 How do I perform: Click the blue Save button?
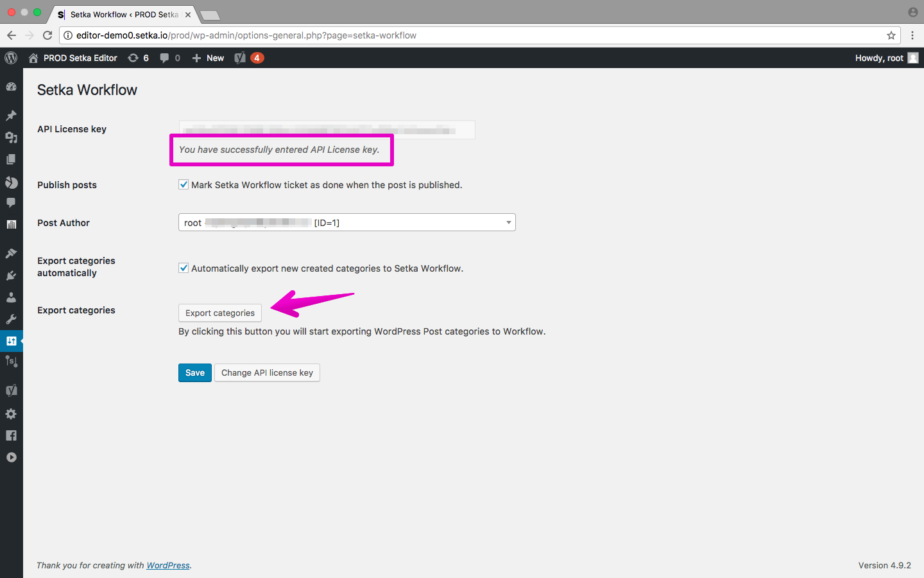pyautogui.click(x=195, y=372)
